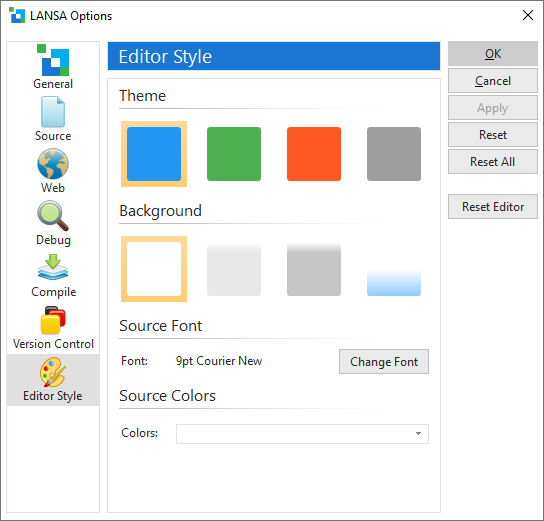Viewport: 544px width, 521px height.
Task: Click the Reset All button
Action: [493, 162]
